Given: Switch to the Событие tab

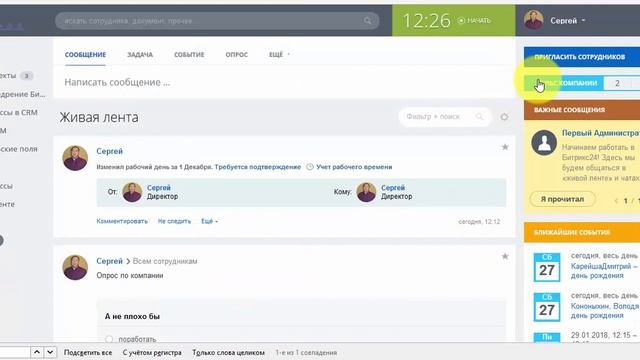Looking at the screenshot, I should pos(189,54).
